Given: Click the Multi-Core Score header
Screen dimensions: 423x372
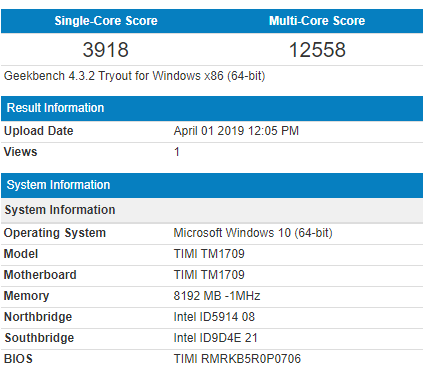Looking at the screenshot, I should click(317, 21).
